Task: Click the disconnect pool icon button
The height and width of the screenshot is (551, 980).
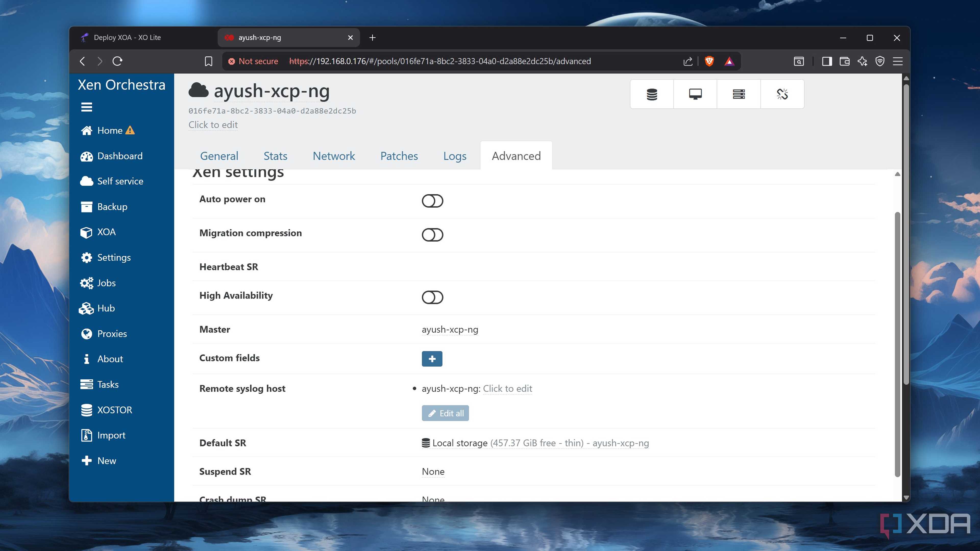Action: [782, 94]
